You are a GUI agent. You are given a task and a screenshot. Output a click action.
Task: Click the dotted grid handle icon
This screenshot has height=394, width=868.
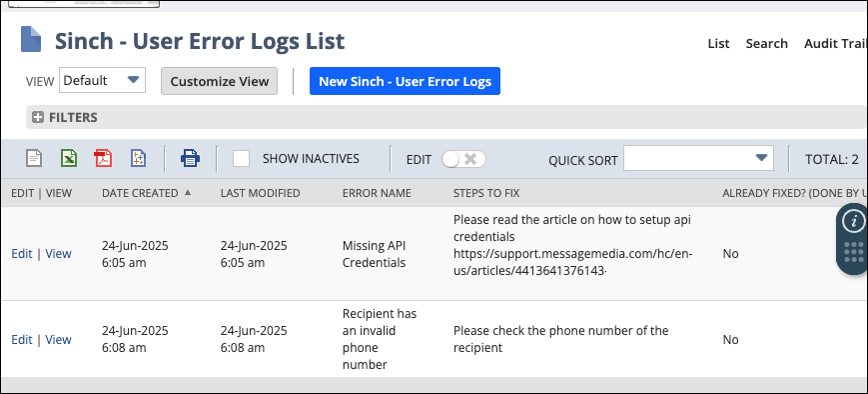point(854,253)
